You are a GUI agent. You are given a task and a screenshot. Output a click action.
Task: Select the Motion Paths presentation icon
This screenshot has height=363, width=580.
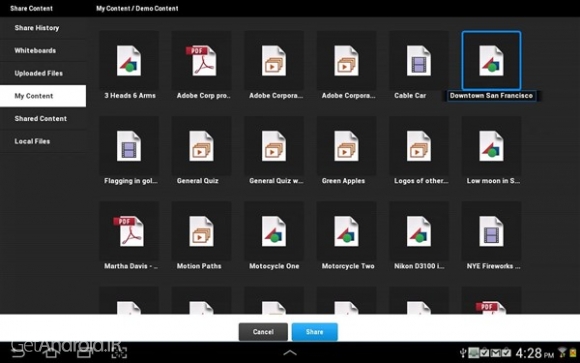201,232
